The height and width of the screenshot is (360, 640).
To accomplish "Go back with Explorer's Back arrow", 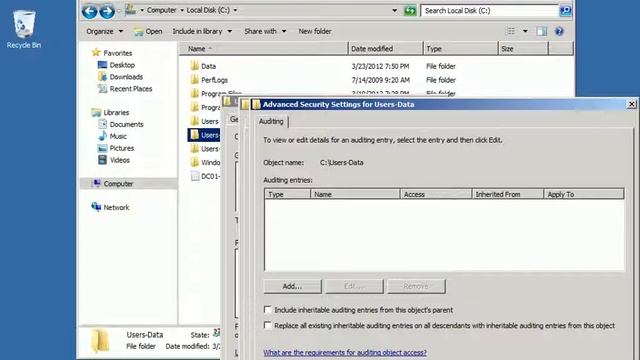I will click(x=89, y=11).
